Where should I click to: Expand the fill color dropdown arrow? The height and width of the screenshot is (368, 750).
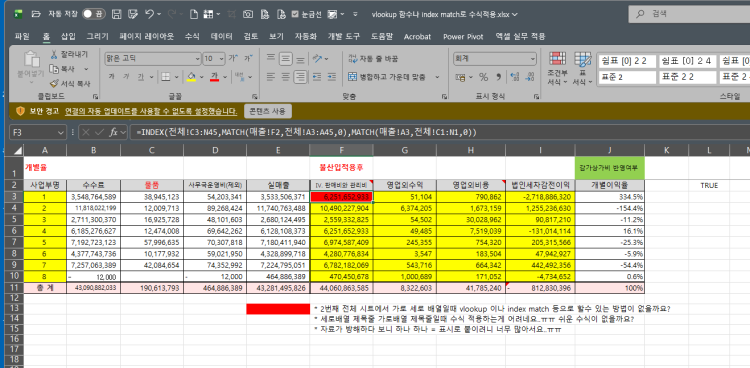coord(201,77)
